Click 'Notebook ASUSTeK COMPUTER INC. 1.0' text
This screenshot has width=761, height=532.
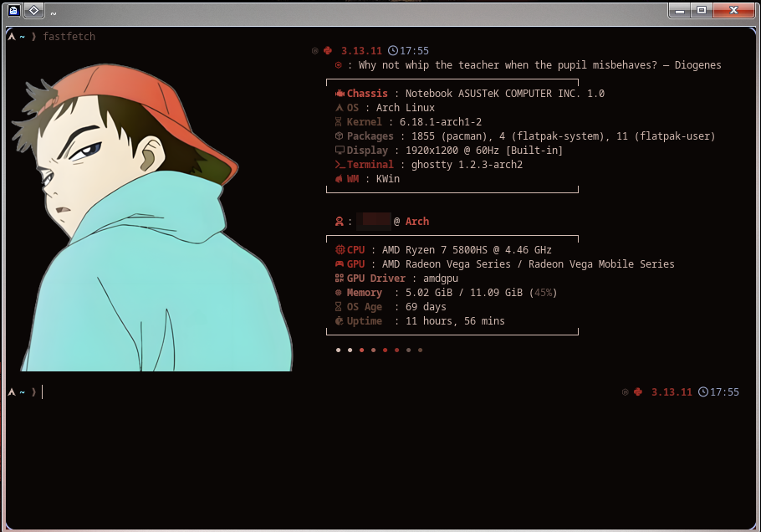505,93
